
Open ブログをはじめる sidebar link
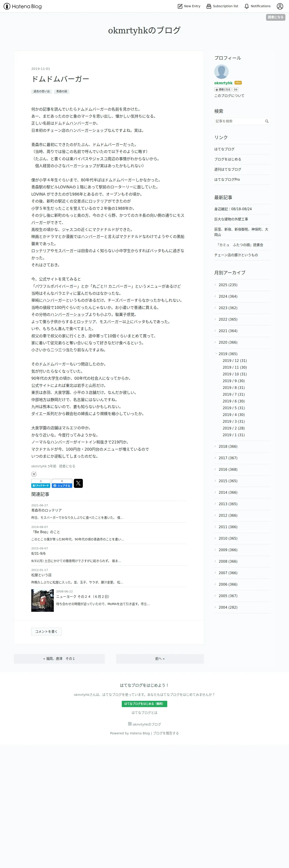coord(228,159)
